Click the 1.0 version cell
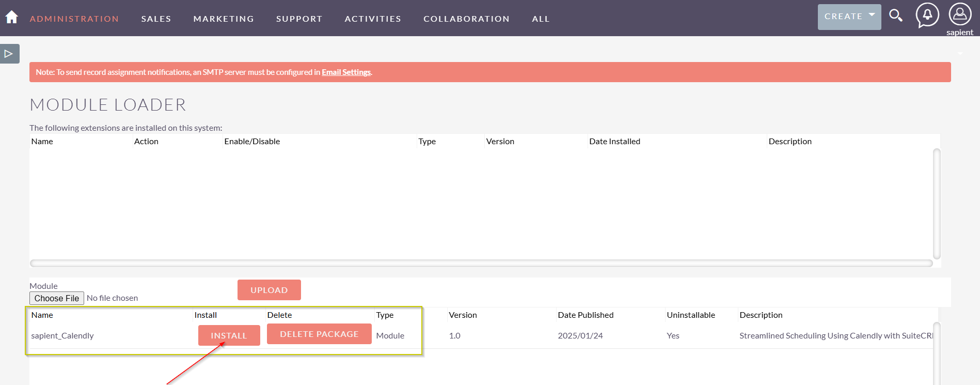The height and width of the screenshot is (385, 980). point(454,335)
